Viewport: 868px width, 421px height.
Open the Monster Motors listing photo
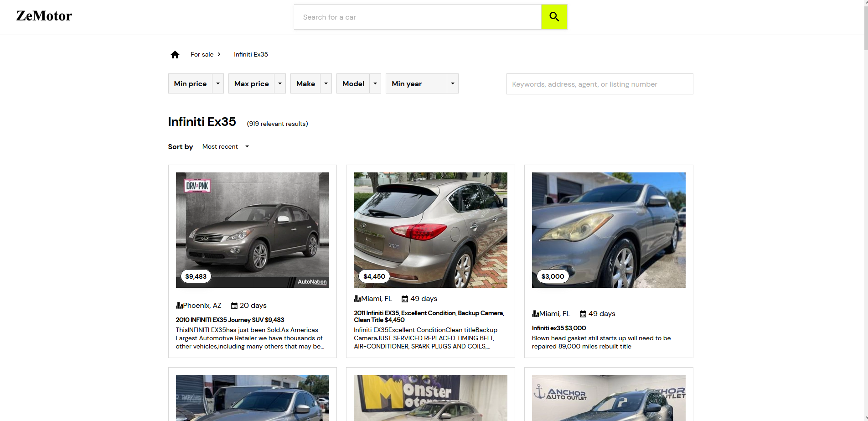click(430, 398)
